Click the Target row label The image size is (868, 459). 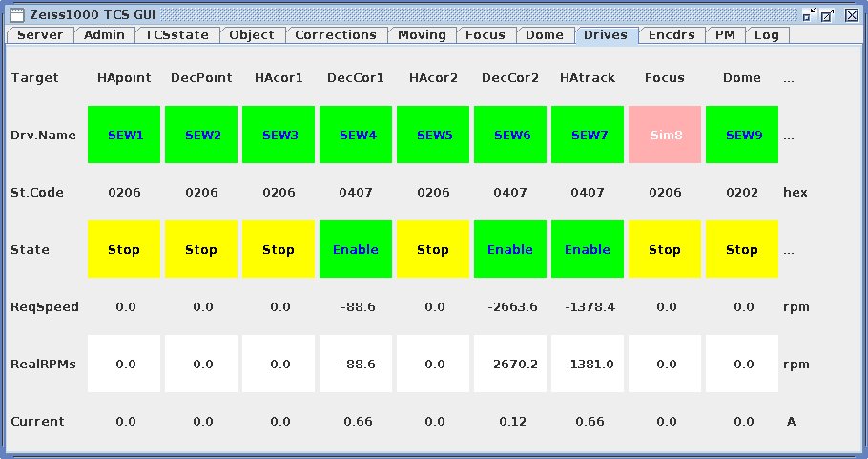point(34,78)
